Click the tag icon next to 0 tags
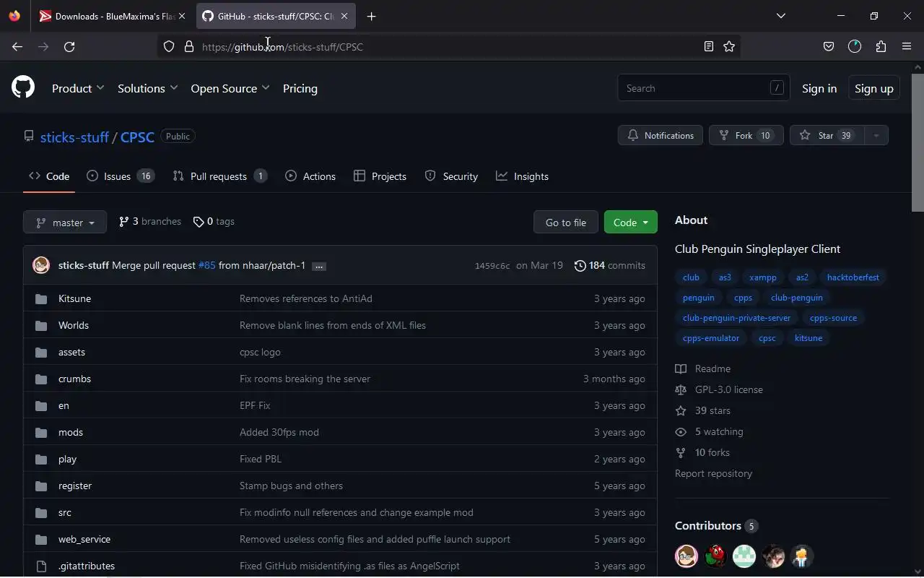Viewport: 924px width, 578px height. tap(199, 222)
